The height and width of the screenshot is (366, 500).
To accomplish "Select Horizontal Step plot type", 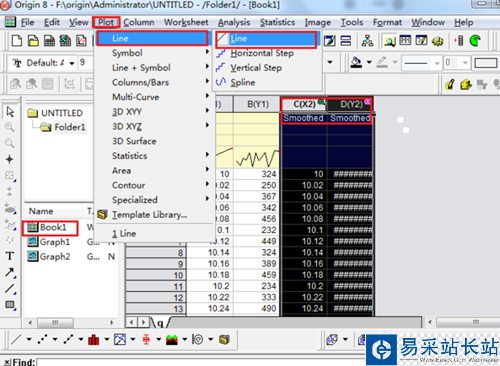I will (x=267, y=53).
